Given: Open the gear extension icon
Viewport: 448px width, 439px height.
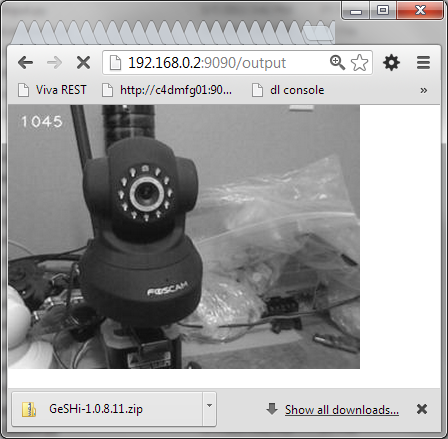Looking at the screenshot, I should [391, 62].
